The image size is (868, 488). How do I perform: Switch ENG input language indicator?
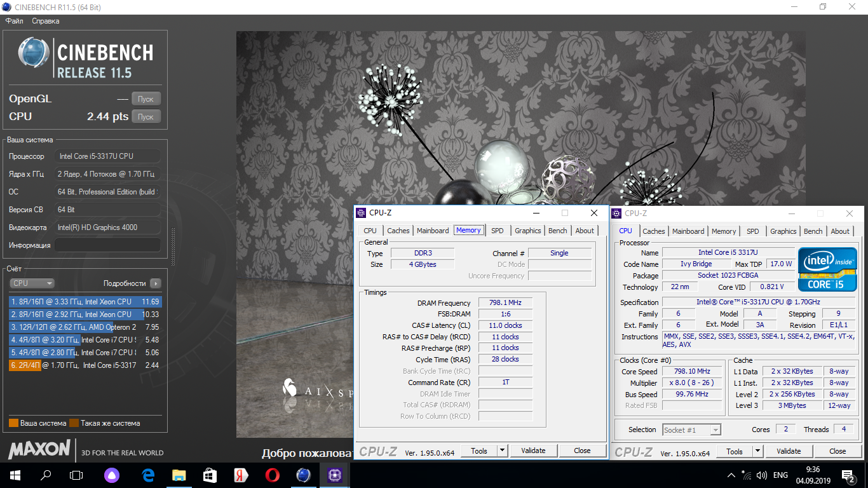click(780, 475)
